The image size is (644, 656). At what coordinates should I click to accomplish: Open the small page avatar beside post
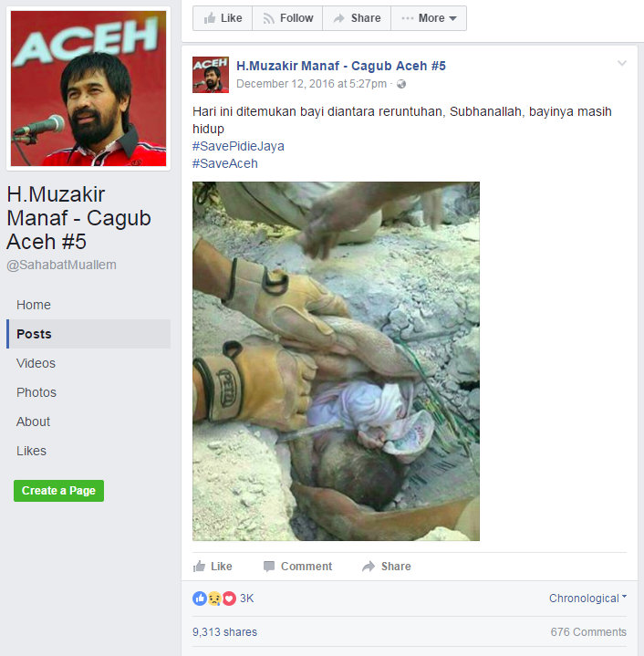(211, 75)
